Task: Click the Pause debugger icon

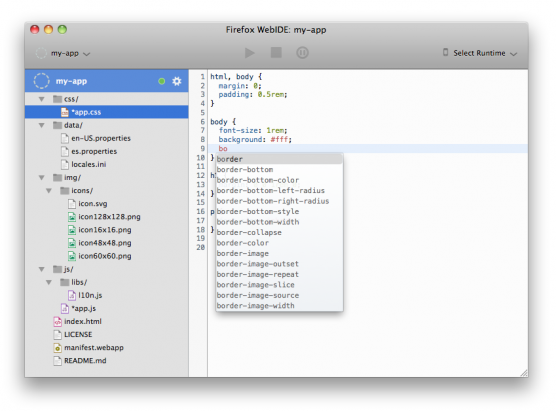Action: 302,53
